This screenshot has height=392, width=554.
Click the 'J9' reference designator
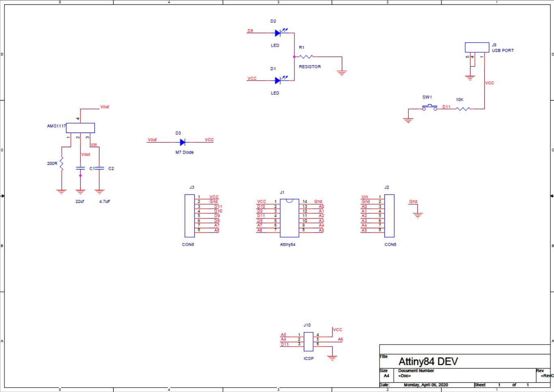494,45
